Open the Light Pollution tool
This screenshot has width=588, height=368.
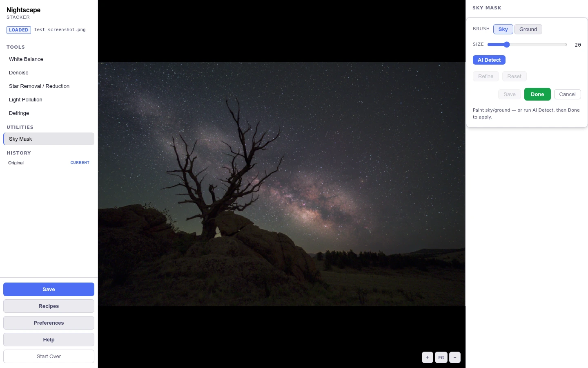pos(49,100)
